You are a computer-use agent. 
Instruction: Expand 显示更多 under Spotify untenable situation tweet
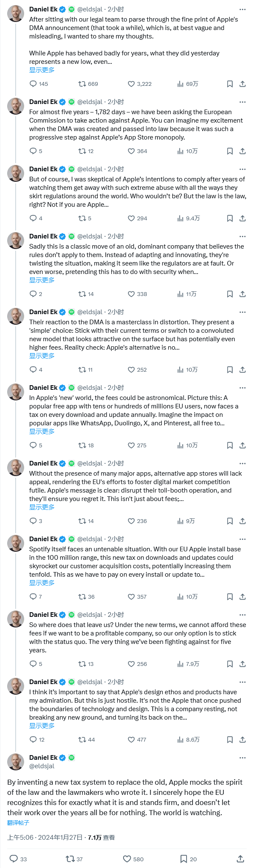tap(42, 583)
